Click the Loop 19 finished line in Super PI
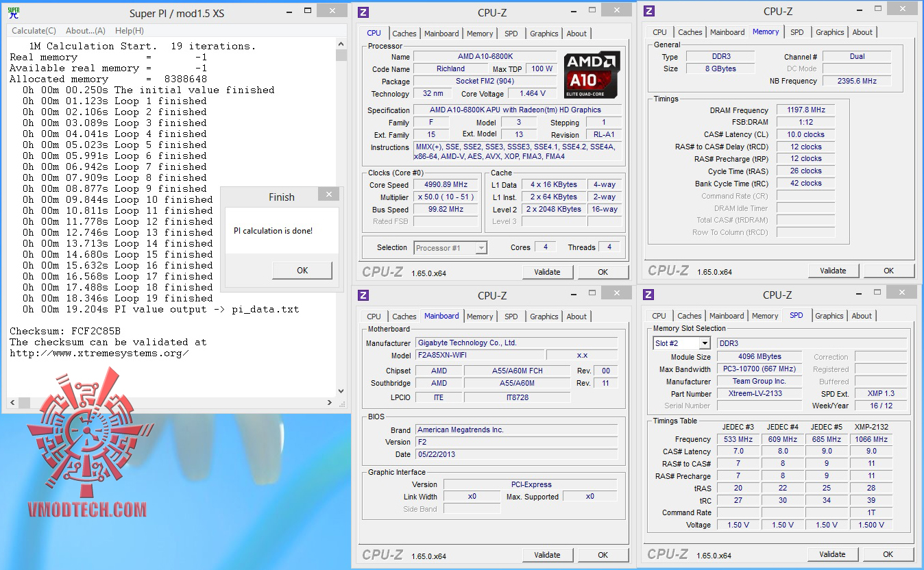 coord(118,299)
